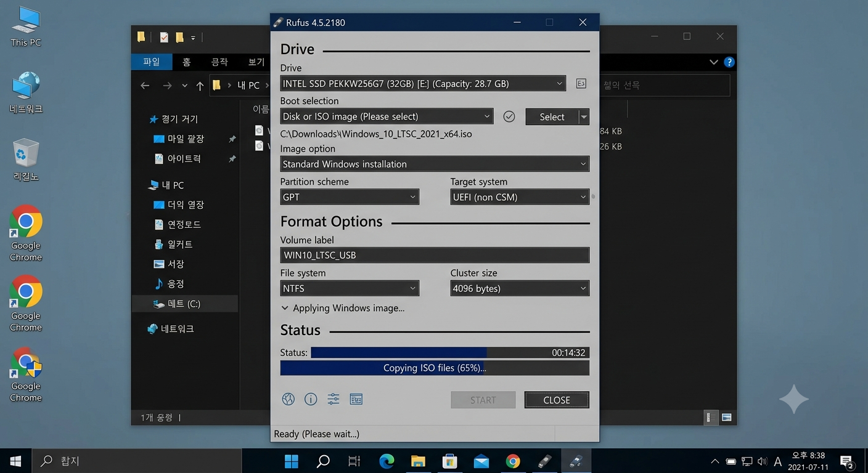Open Task View from the taskbar

(x=354, y=461)
